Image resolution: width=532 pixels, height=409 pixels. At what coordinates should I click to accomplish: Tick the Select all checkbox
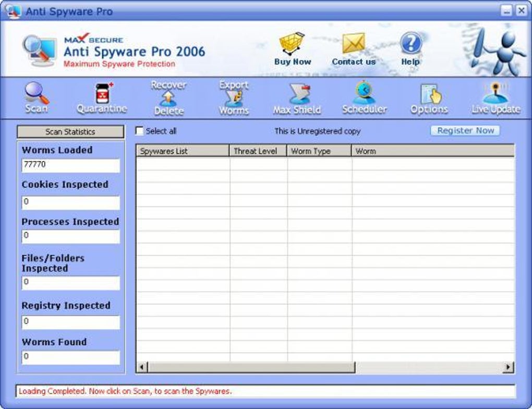(139, 131)
